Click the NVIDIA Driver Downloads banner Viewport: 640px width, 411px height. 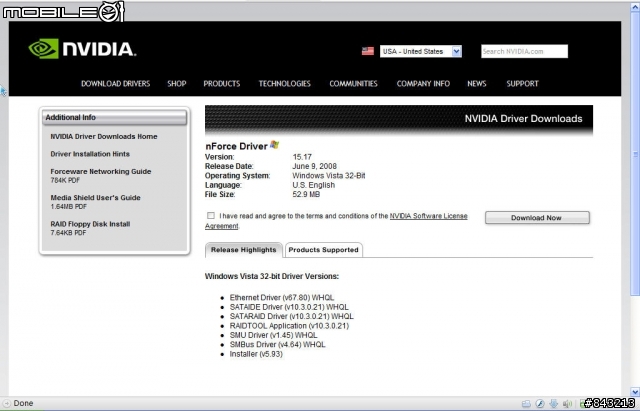pyautogui.click(x=399, y=119)
